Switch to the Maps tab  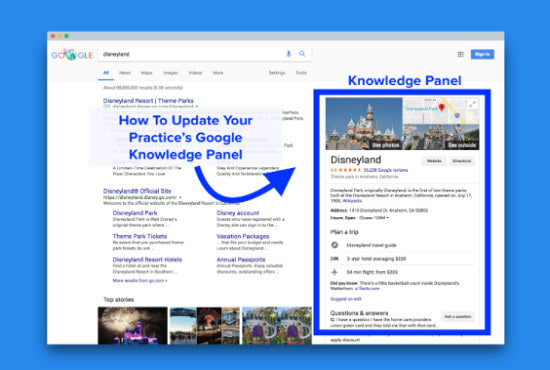pos(147,73)
